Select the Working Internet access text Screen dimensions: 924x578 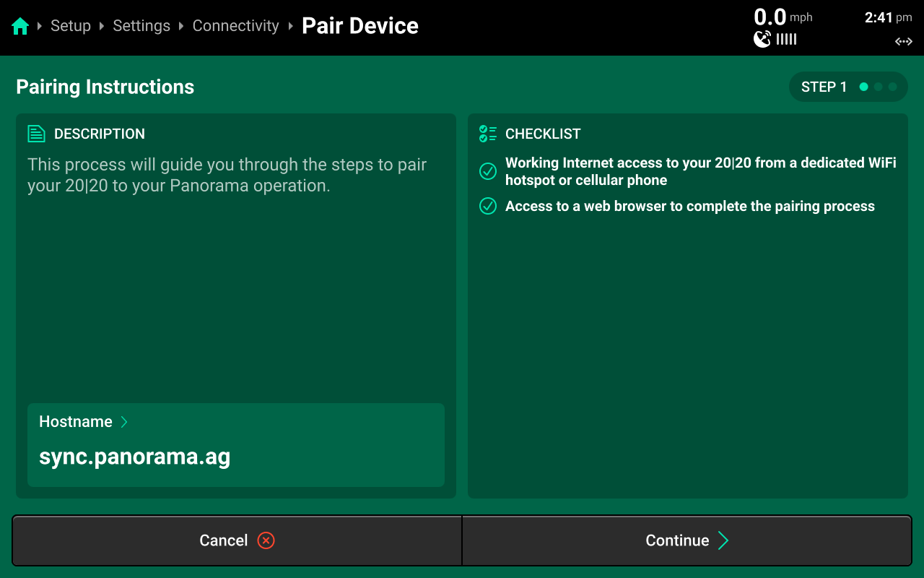pos(701,171)
